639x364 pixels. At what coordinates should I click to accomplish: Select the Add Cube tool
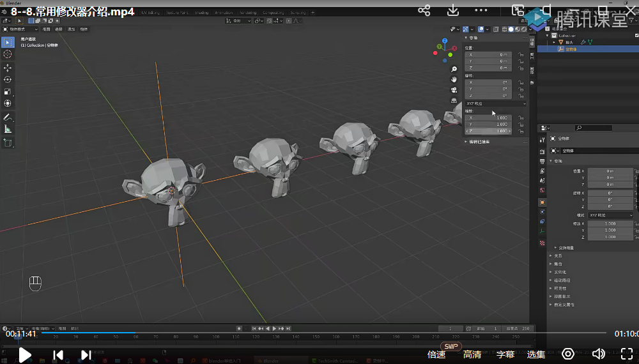[x=8, y=143]
